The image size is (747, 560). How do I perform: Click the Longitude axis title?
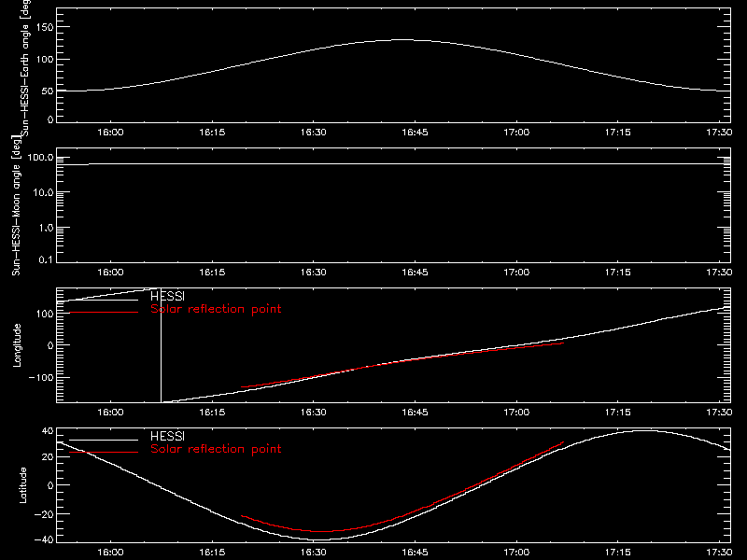pos(17,345)
